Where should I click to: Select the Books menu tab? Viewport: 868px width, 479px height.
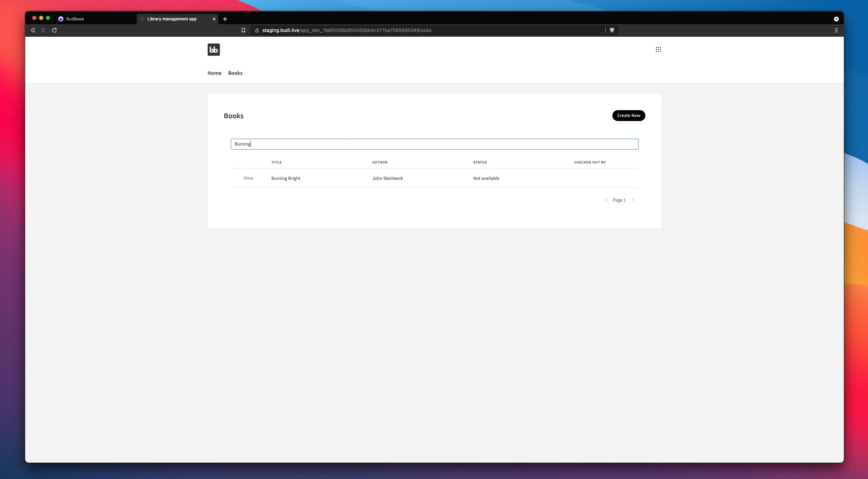[235, 73]
